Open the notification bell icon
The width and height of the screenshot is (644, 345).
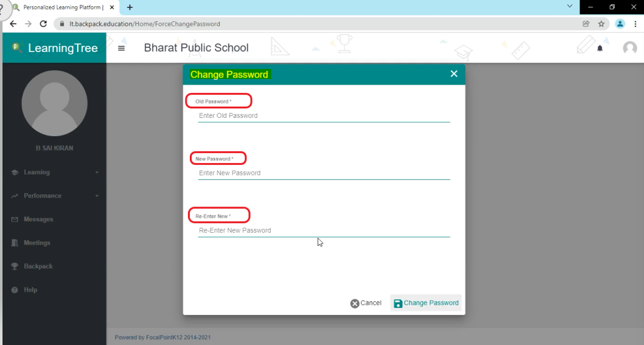pyautogui.click(x=600, y=48)
